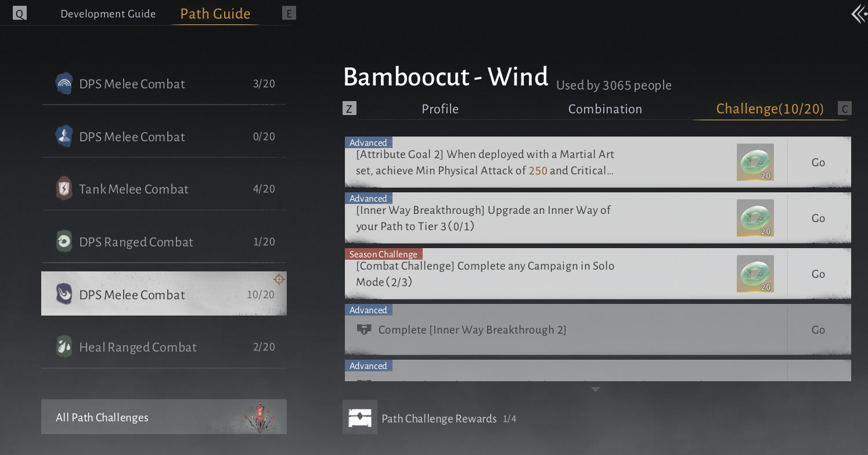Image resolution: width=868 pixels, height=455 pixels.
Task: Click the Q shortcut key icon
Action: 20,14
